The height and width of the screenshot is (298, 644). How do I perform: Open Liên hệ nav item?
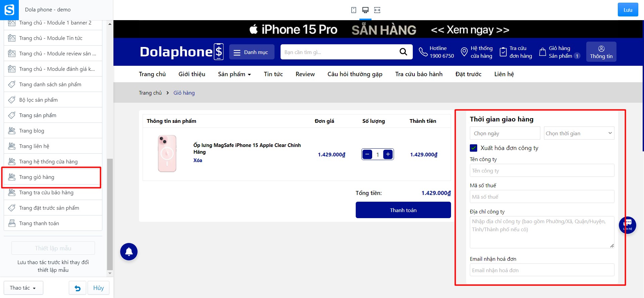(504, 74)
